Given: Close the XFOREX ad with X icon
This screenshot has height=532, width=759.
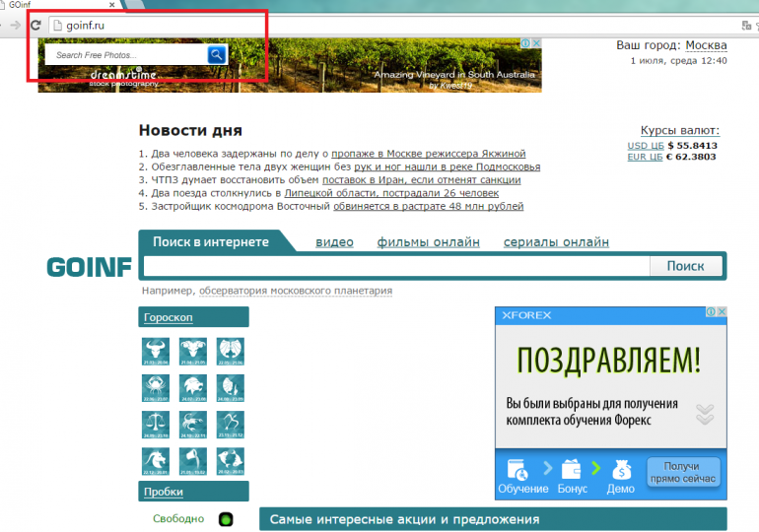Looking at the screenshot, I should point(721,312).
